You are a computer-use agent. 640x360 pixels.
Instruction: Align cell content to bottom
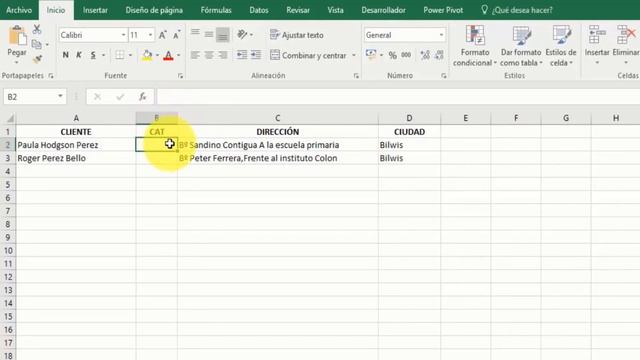coord(222,35)
